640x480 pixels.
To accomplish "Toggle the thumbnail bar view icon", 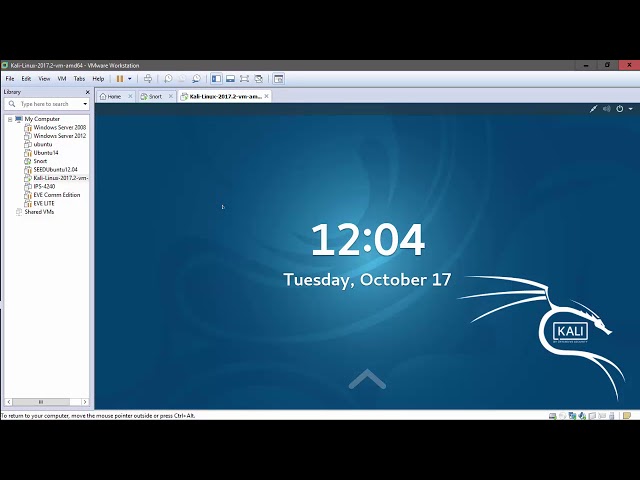I will [x=230, y=79].
